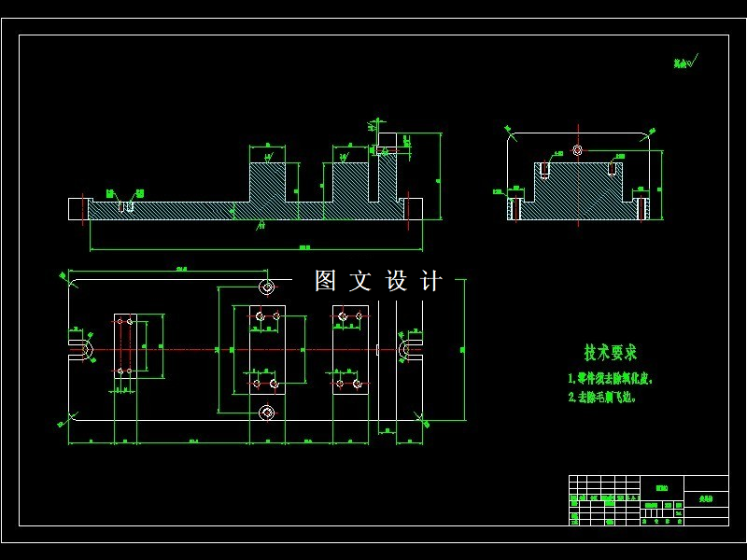Select the note 1.零件须去除氧化皮
The height and width of the screenshot is (560, 747).
click(611, 379)
